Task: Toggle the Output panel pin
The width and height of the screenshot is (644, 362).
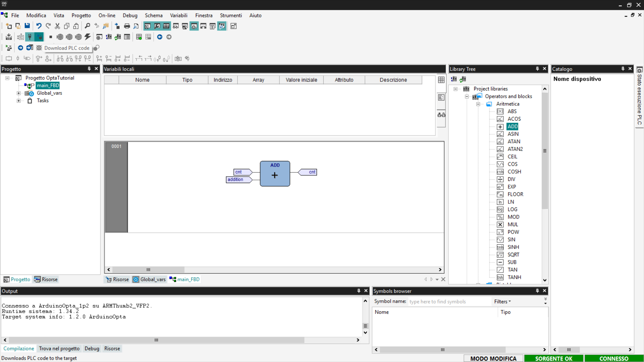Action: tap(359, 291)
